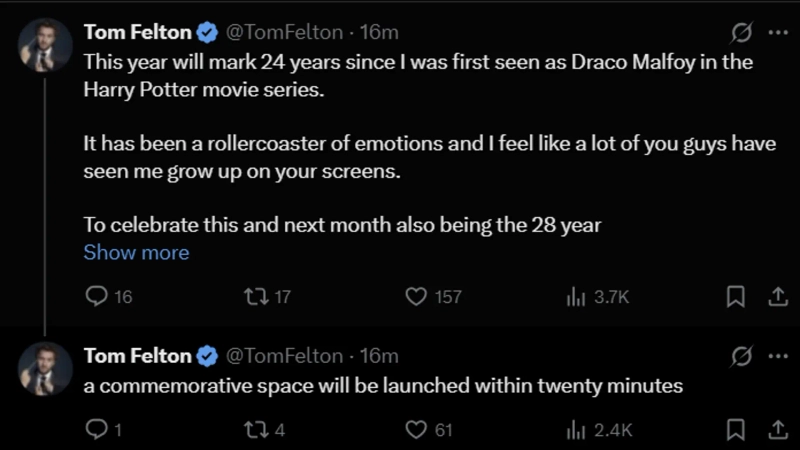Repost the first tweet with 17 reposts
The height and width of the screenshot is (450, 800).
[x=256, y=297]
